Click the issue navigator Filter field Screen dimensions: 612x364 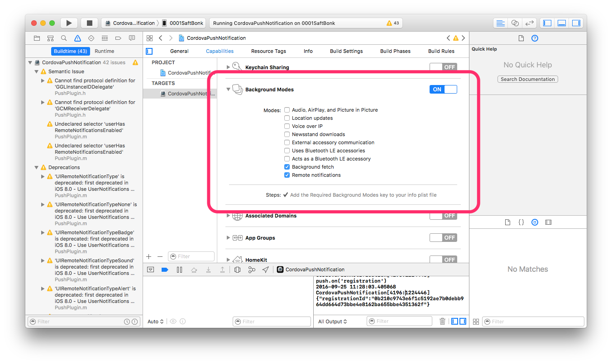[x=84, y=321]
